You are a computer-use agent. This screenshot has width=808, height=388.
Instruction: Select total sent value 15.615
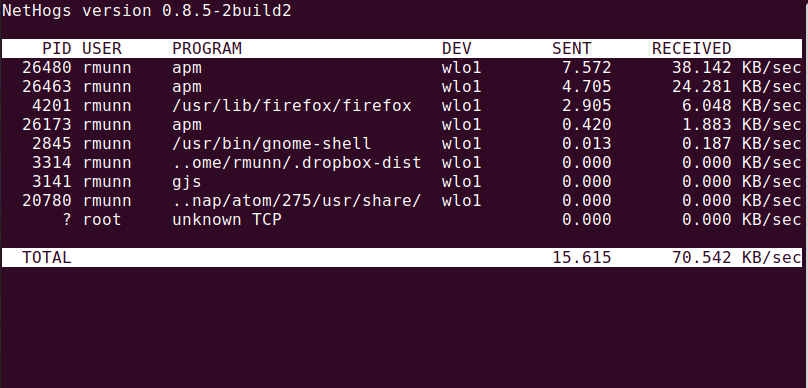[582, 257]
